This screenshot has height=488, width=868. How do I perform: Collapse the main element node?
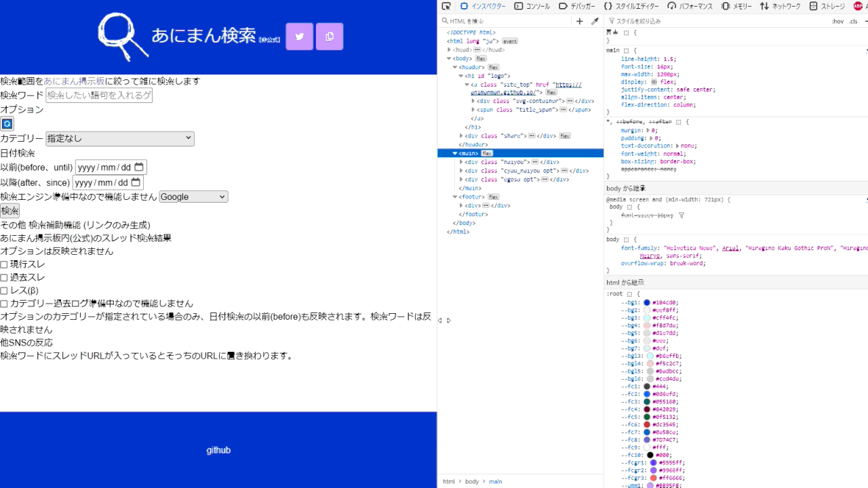click(455, 153)
